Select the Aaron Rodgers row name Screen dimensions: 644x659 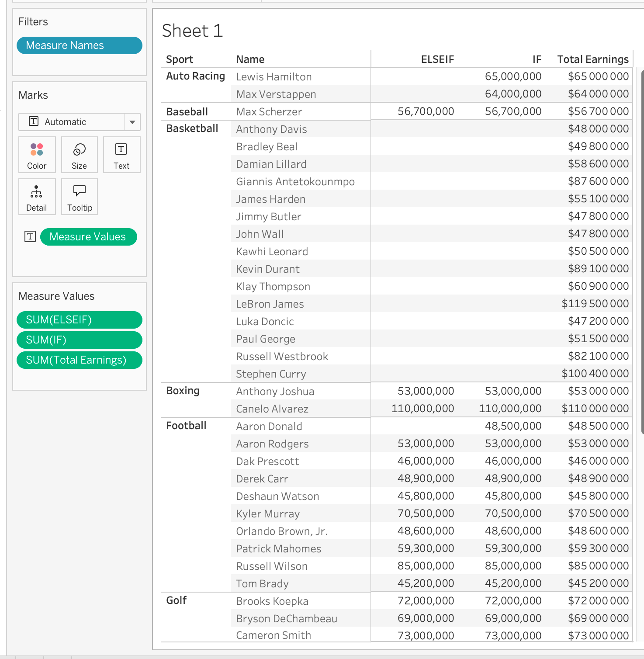272,444
